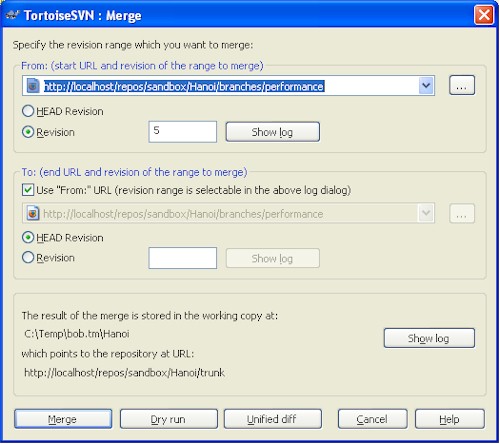Click the From revision number field
500x444 pixels.
pyautogui.click(x=183, y=132)
